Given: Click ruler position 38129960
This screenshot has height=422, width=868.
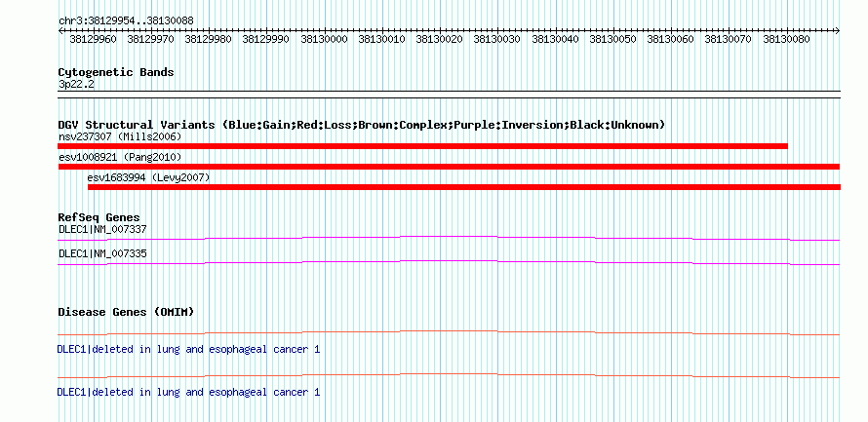Looking at the screenshot, I should [x=93, y=39].
